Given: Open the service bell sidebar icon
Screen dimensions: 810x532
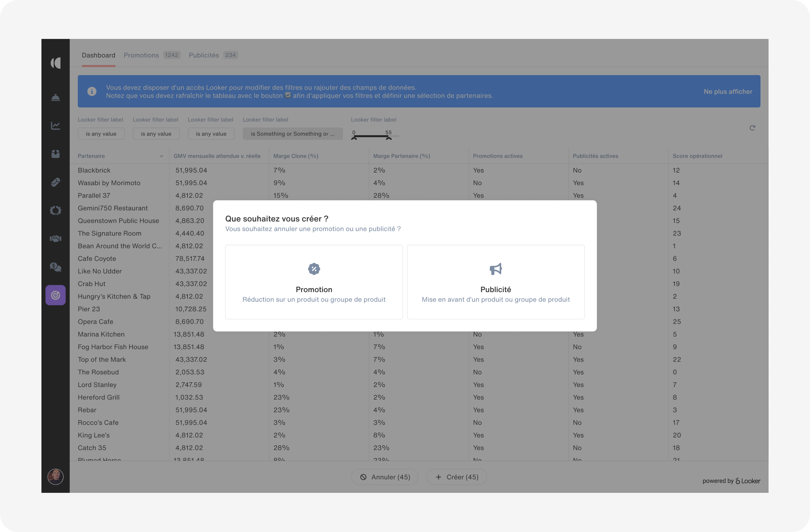Looking at the screenshot, I should coord(55,98).
